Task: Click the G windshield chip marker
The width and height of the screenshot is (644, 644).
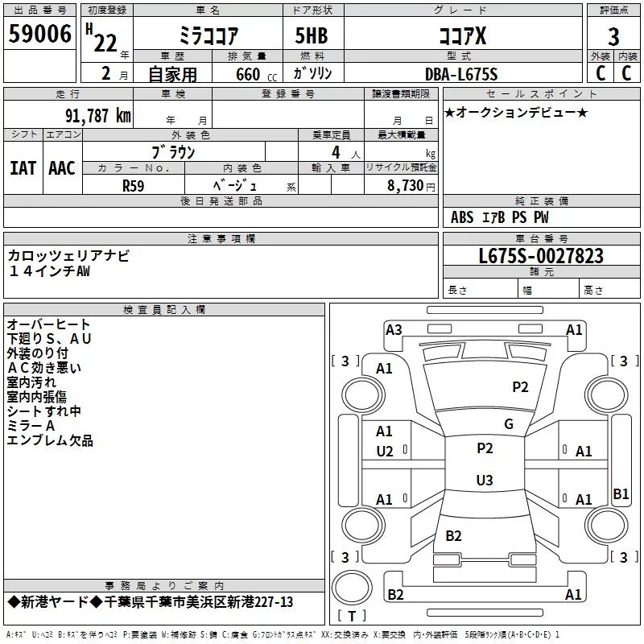Action: 509,424
